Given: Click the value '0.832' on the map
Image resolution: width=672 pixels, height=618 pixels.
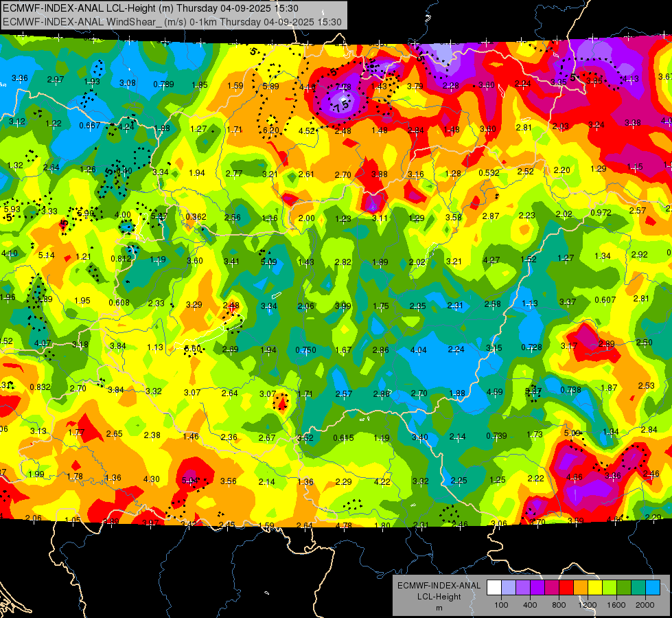Looking at the screenshot, I should pos(40,387).
